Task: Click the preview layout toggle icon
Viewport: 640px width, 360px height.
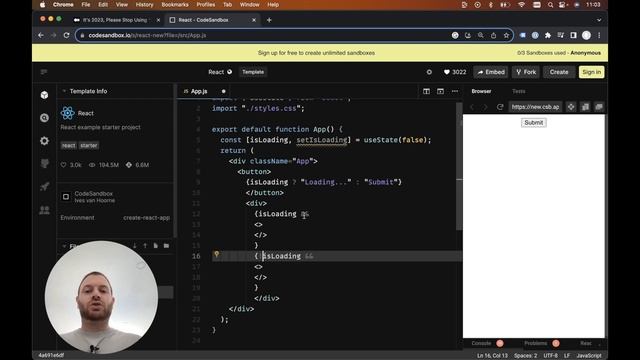Action: pos(440,91)
